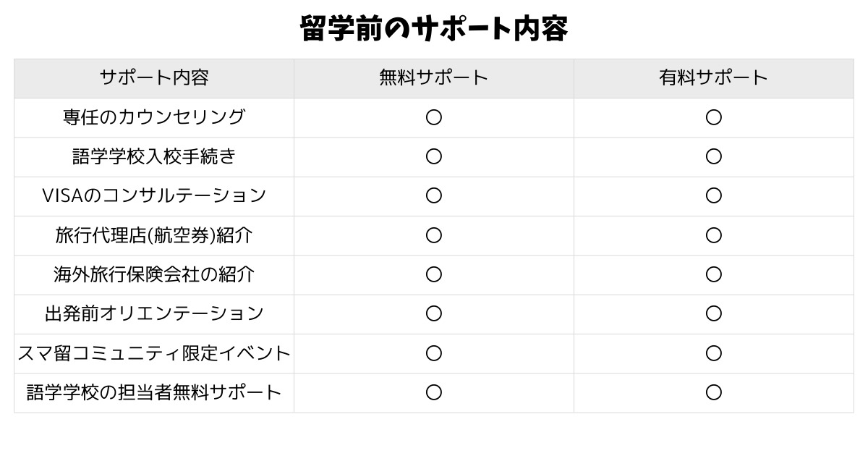The height and width of the screenshot is (456, 868).
Task: Click the free-support circle for スマ留コミュニティ限定イベント
Action: coord(434,353)
